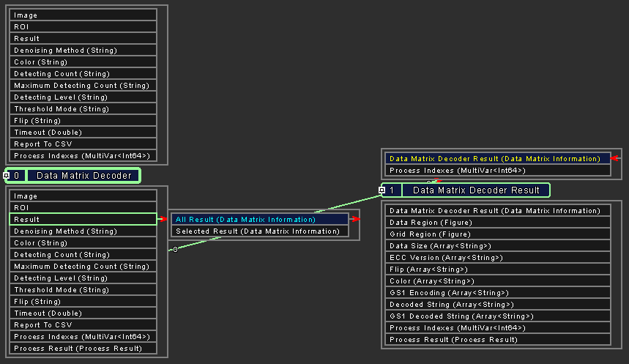Collapse Data Matrix Decoder Result node square toggle
Image resolution: width=629 pixels, height=364 pixels.
[382, 190]
